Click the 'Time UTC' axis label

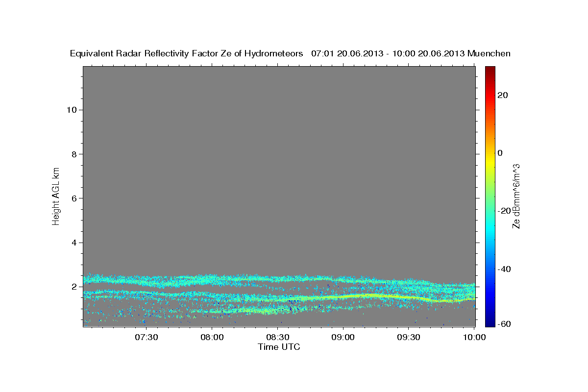coord(279,347)
